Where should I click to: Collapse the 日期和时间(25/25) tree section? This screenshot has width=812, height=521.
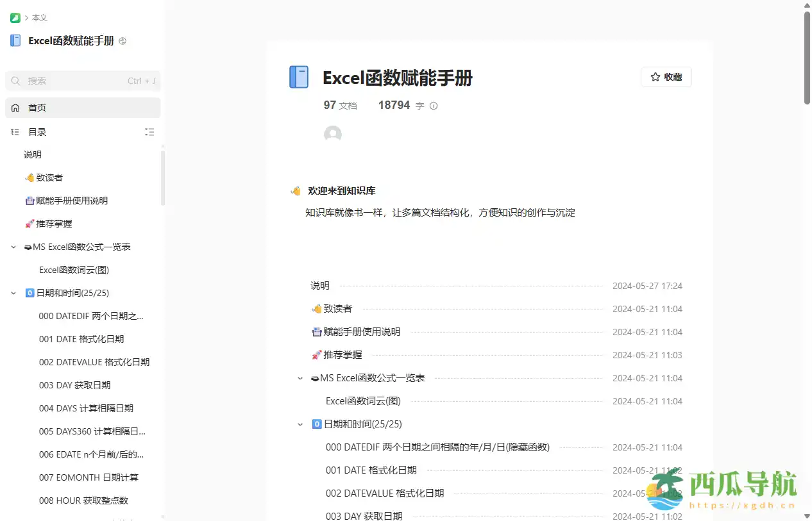tap(13, 293)
